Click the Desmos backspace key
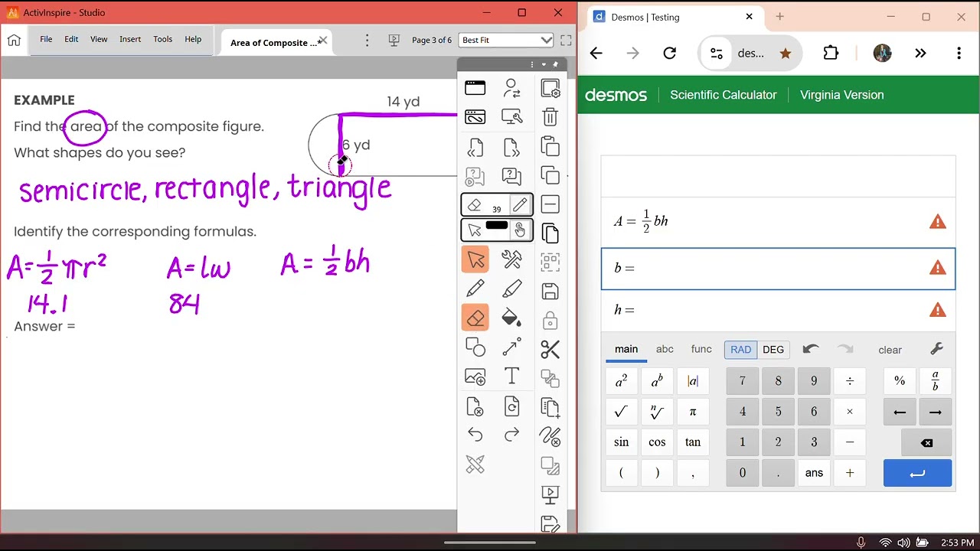Screen dimensions: 980x551 (926, 442)
